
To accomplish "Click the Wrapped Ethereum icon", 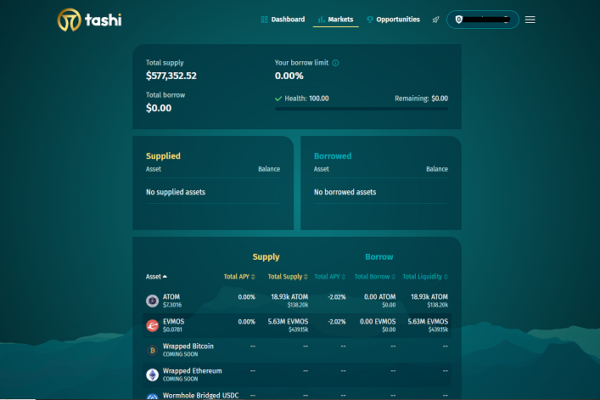I will tap(152, 375).
